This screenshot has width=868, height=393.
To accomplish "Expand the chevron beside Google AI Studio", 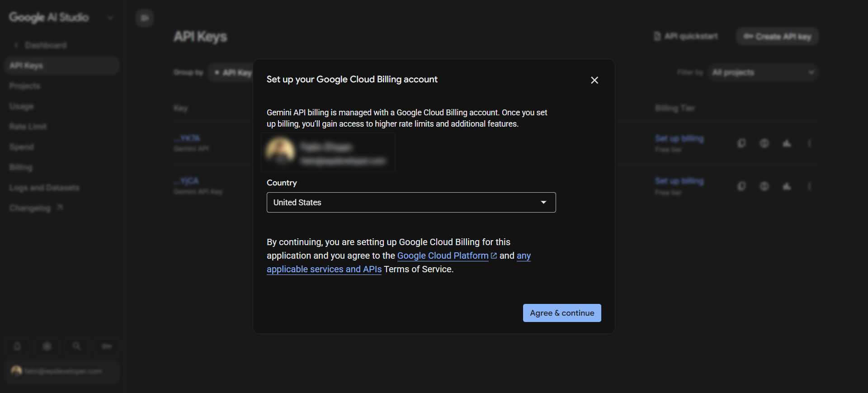I will [x=110, y=18].
